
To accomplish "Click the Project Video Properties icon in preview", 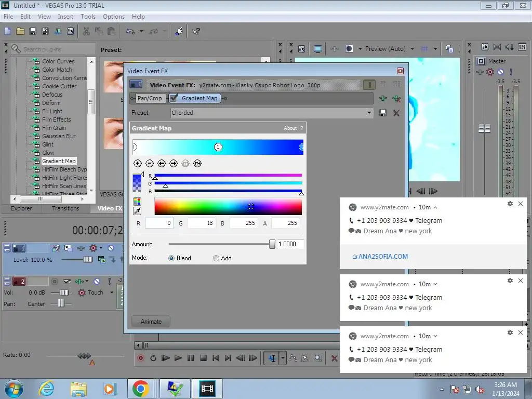I will click(301, 49).
